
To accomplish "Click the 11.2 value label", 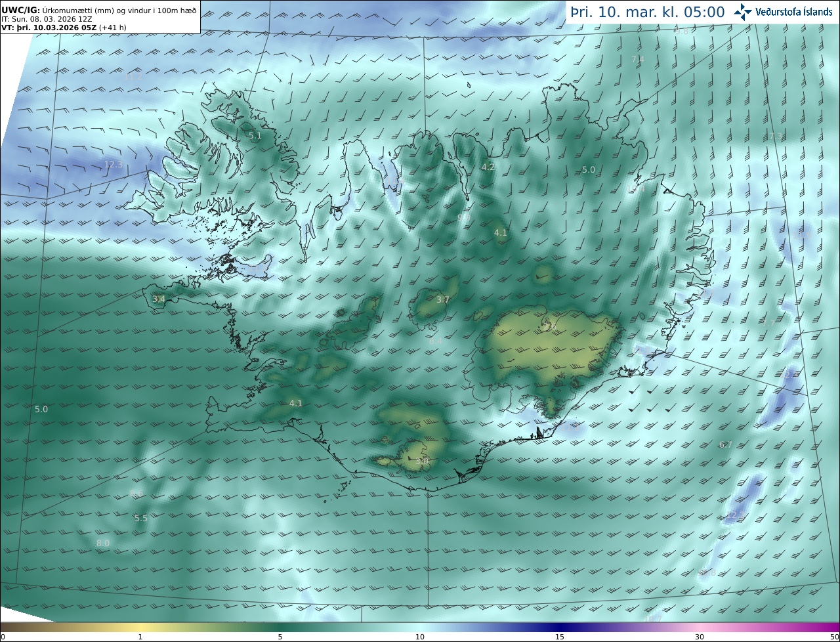I will point(134,77).
